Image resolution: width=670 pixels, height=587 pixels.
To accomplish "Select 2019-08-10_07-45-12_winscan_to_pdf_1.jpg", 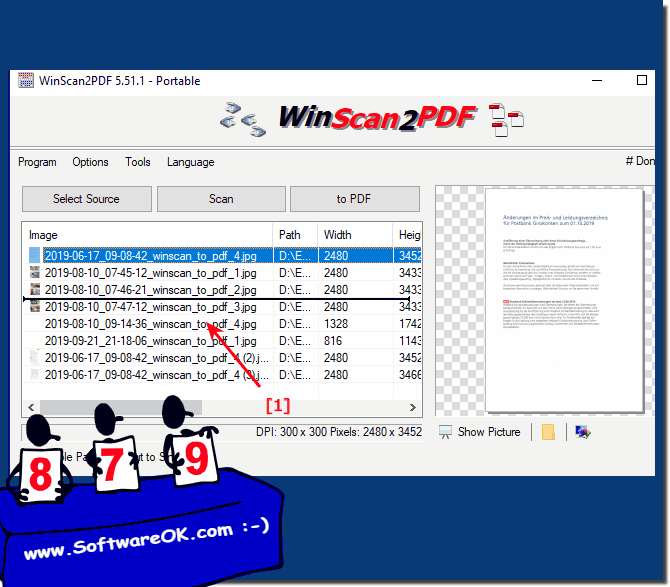I will pos(150,273).
